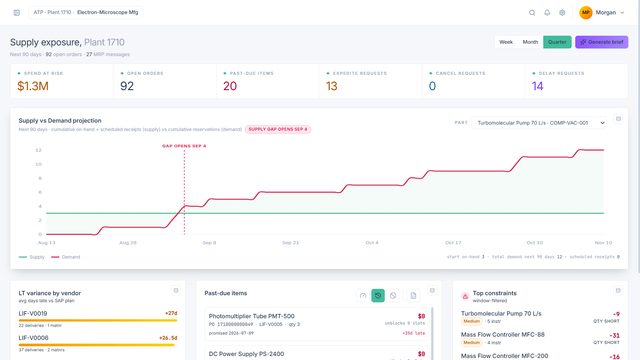The image size is (640, 360).
Task: Click the Past-due items list scrollbar
Action: click(432, 333)
